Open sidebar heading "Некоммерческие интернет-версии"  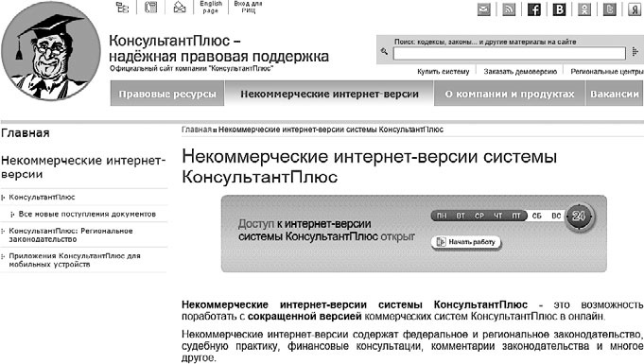83,167
